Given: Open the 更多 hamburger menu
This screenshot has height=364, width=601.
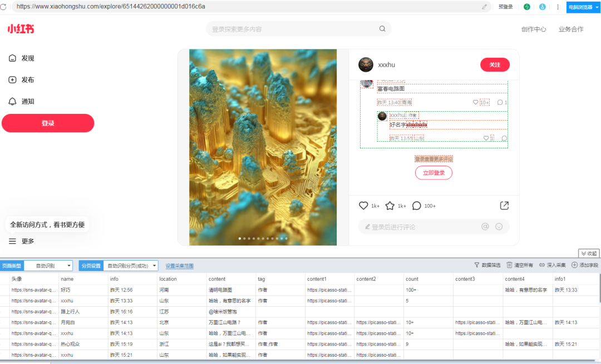Looking at the screenshot, I should [22, 241].
